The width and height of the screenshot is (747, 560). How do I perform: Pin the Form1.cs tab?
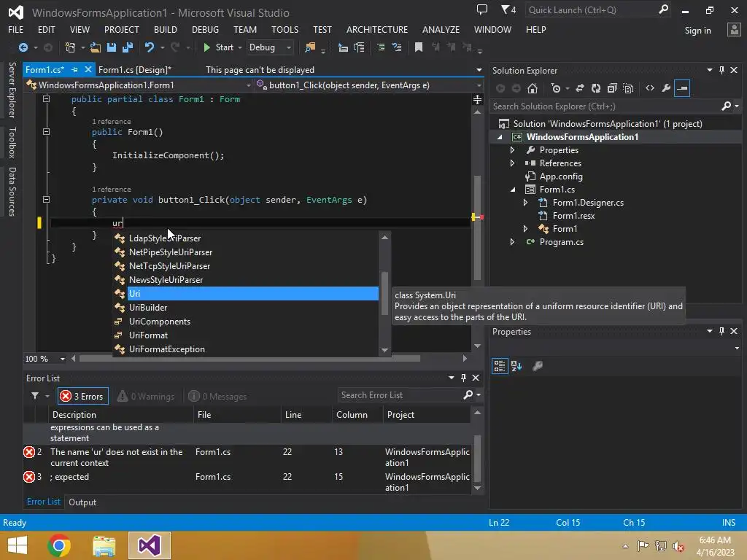(x=74, y=69)
